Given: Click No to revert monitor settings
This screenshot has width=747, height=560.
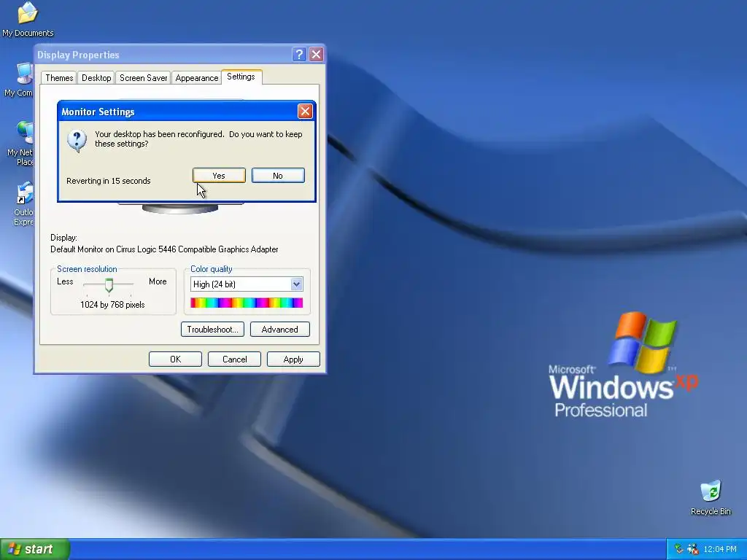Looking at the screenshot, I should point(278,175).
